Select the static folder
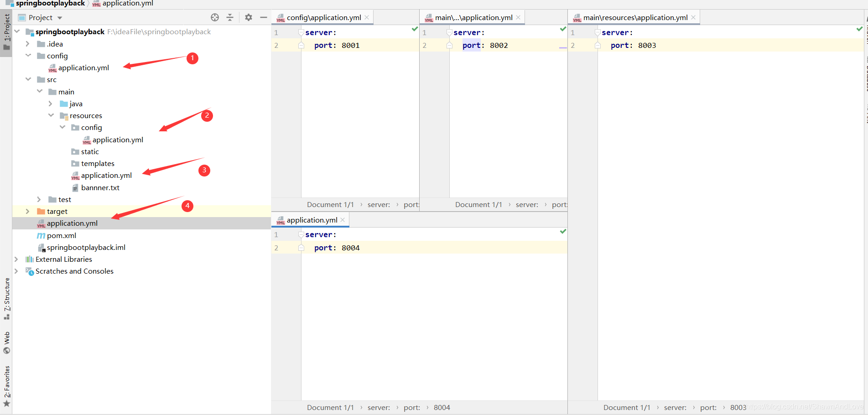 click(x=90, y=151)
